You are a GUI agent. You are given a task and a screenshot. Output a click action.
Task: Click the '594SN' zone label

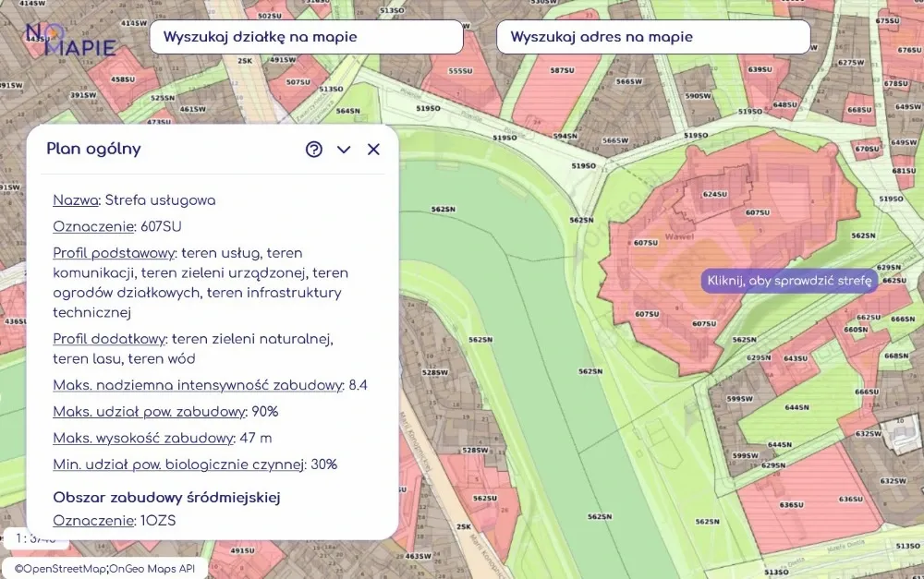(565, 136)
